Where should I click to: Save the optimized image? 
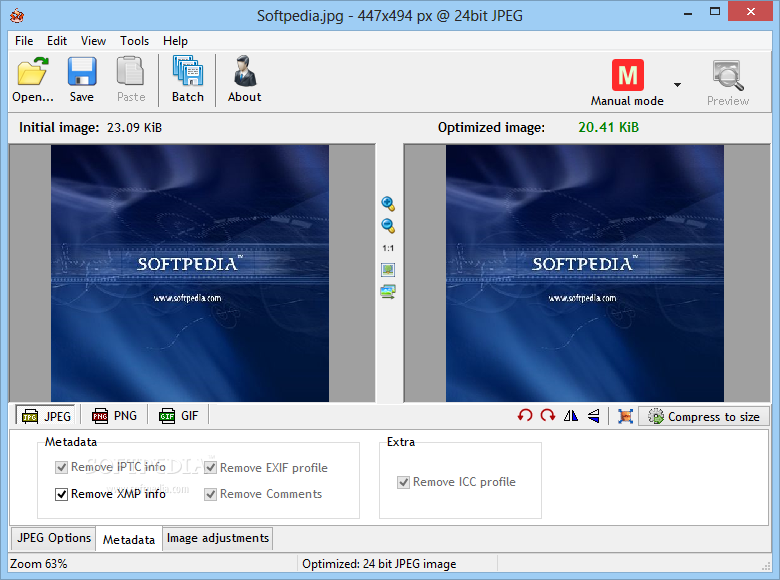82,80
